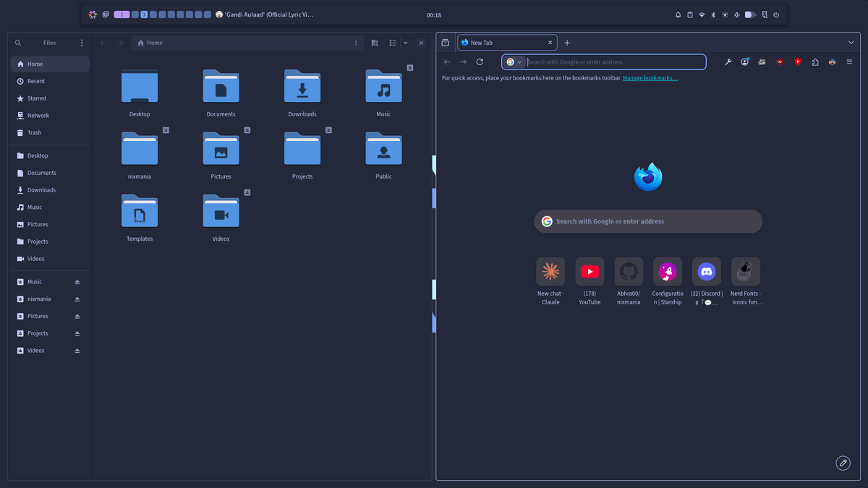
Task: Switch to workspace 1 in top bar
Action: pos(122,14)
